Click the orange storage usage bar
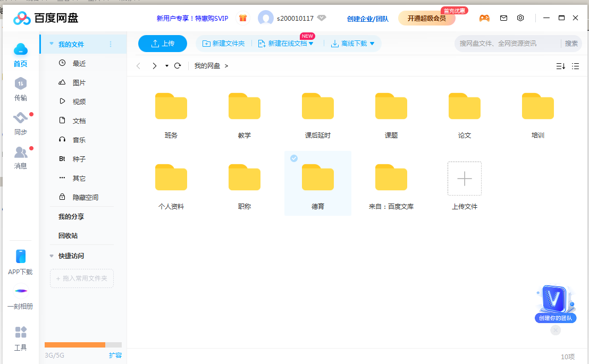This screenshot has height=364, width=589. 75,345
